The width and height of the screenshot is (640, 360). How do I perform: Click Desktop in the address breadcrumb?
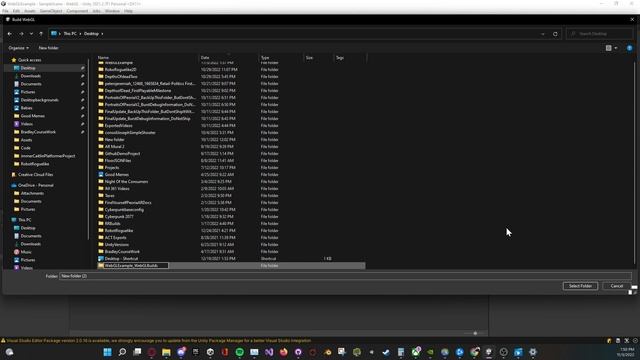pyautogui.click(x=91, y=34)
